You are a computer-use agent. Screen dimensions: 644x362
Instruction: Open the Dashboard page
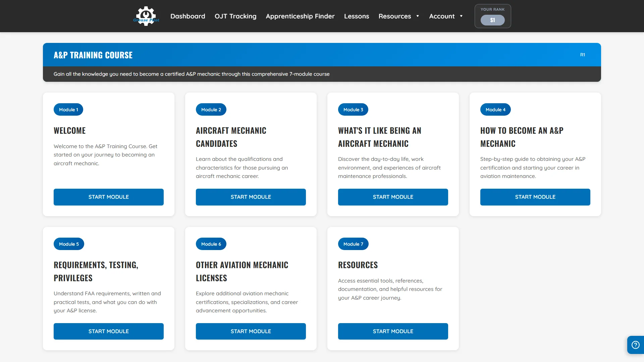click(187, 16)
